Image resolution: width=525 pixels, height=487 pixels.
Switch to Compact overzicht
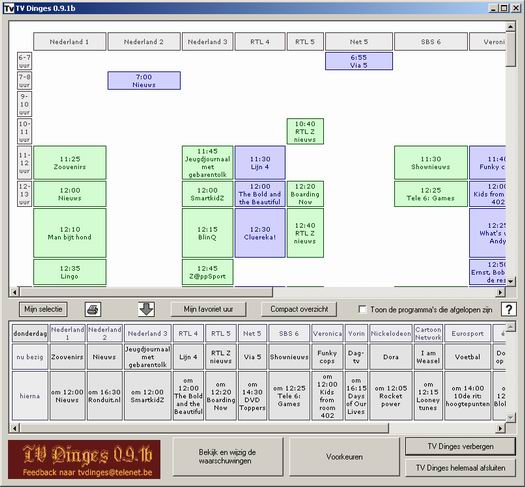(x=299, y=309)
